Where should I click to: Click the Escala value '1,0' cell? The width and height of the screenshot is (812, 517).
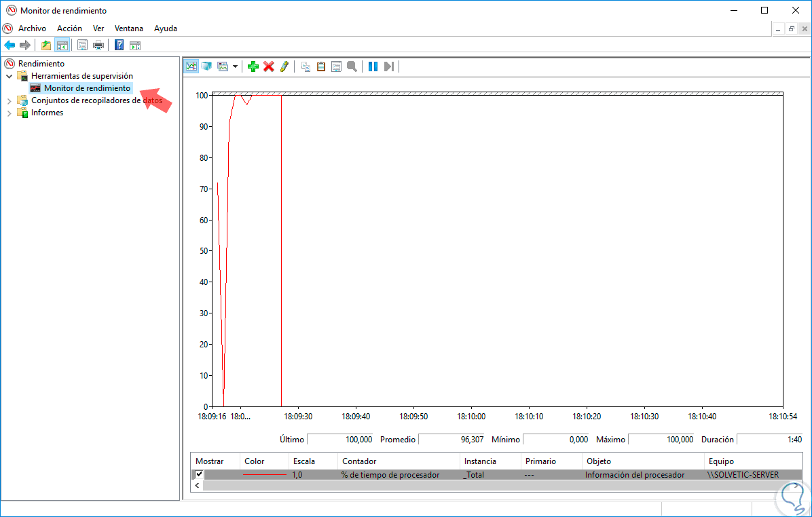click(297, 474)
